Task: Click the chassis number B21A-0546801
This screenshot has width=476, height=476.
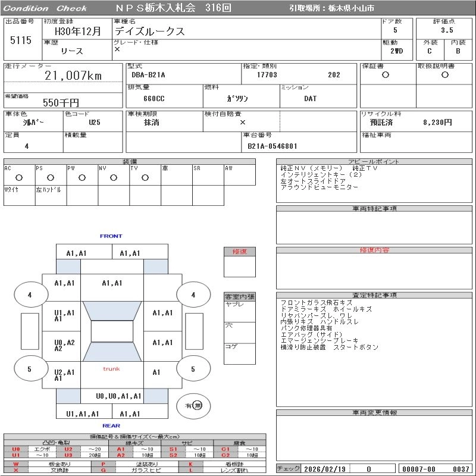Action: pos(272,146)
